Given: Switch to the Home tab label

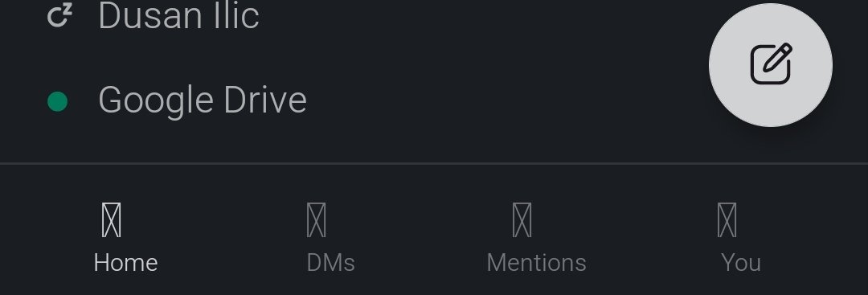Looking at the screenshot, I should [125, 262].
